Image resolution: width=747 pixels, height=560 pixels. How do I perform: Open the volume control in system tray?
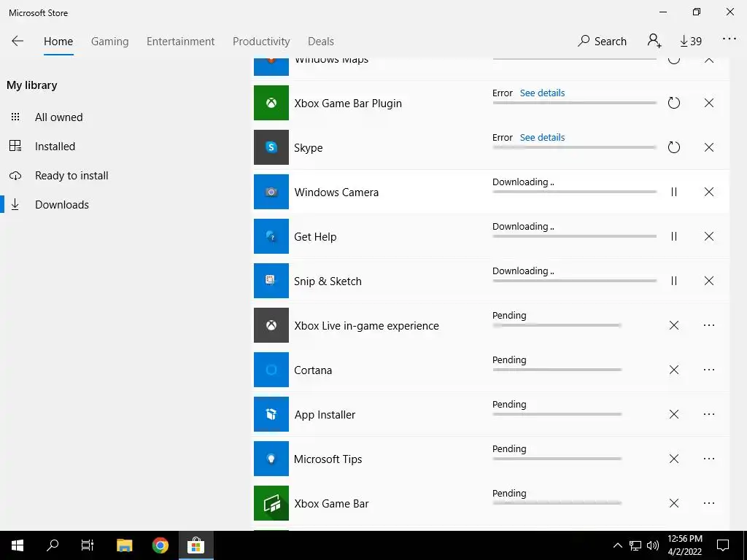pyautogui.click(x=653, y=545)
